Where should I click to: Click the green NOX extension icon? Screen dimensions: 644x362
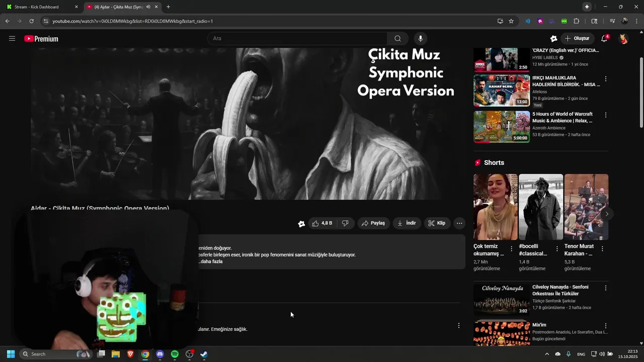pos(564,21)
